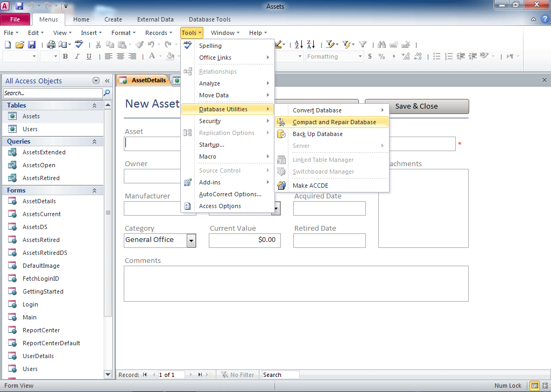Toggle numbered list formatting

tap(449, 56)
